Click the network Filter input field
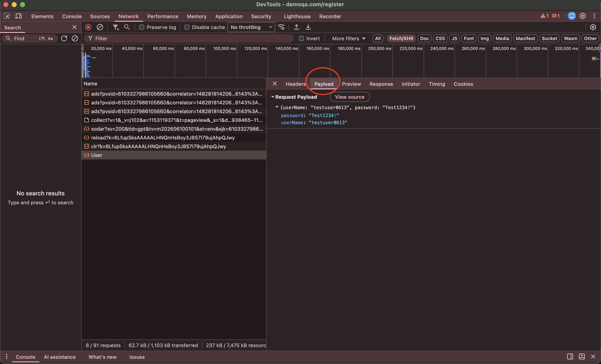 189,38
